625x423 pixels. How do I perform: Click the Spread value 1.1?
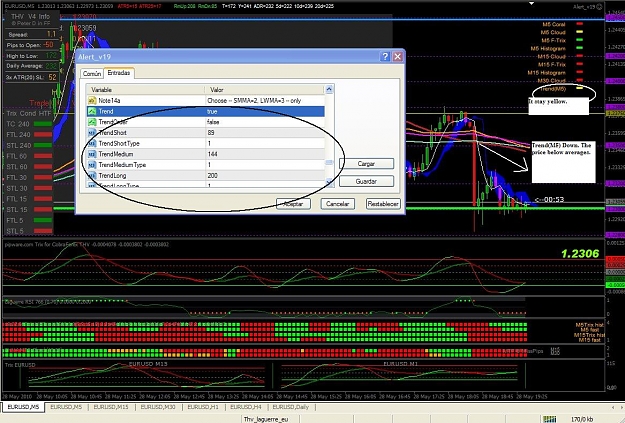pyautogui.click(x=51, y=34)
